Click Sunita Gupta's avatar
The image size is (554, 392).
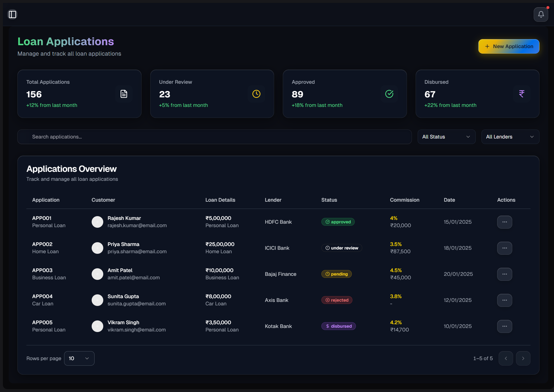(97, 300)
